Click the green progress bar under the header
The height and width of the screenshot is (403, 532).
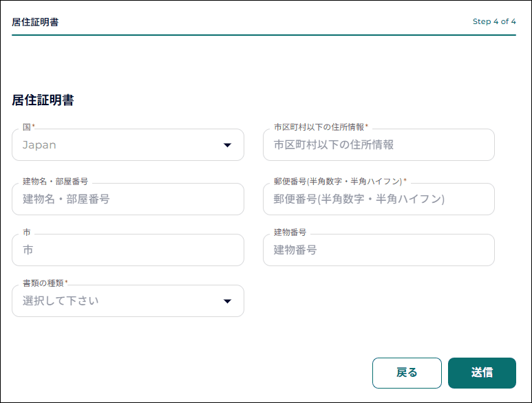click(264, 35)
